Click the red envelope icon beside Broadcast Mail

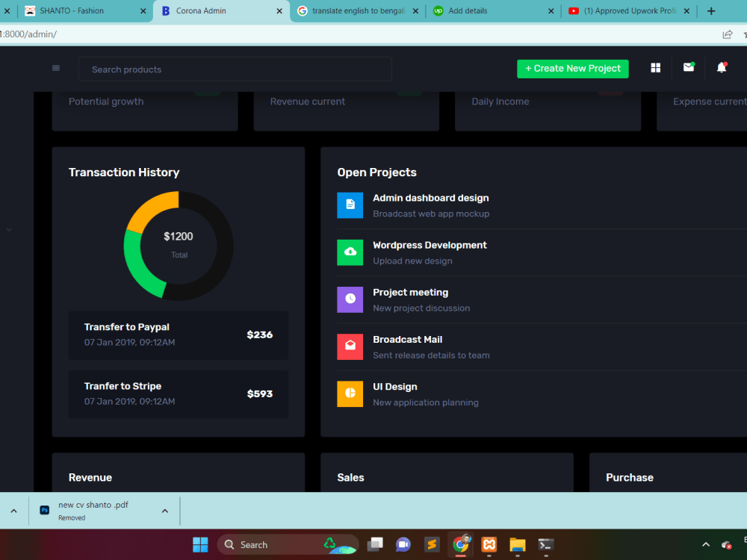pos(350,346)
